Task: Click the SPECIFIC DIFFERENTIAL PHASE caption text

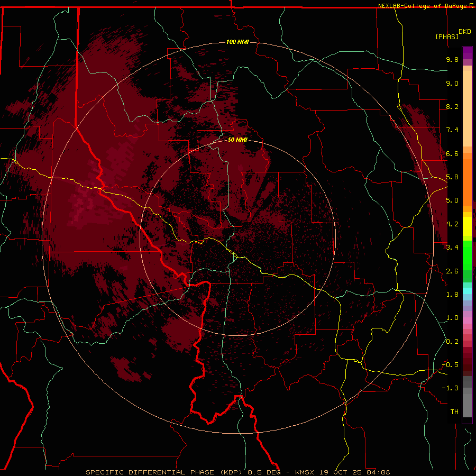Action: click(150, 472)
